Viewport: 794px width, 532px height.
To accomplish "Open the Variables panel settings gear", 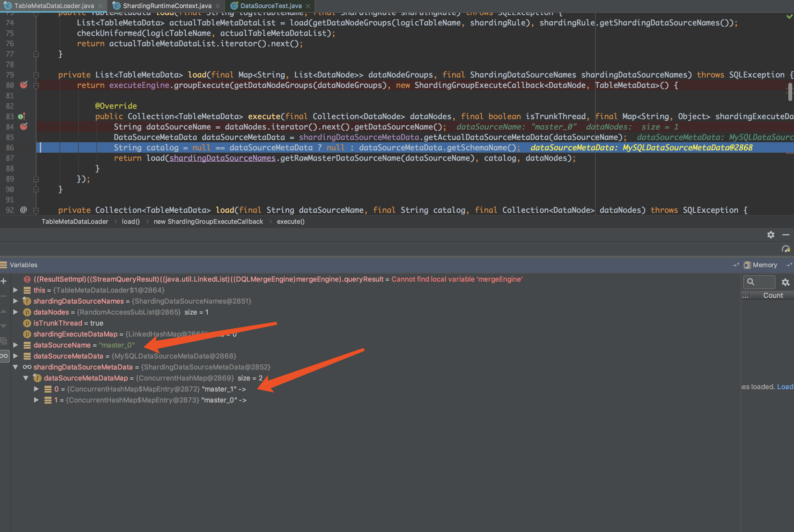I will (x=771, y=234).
